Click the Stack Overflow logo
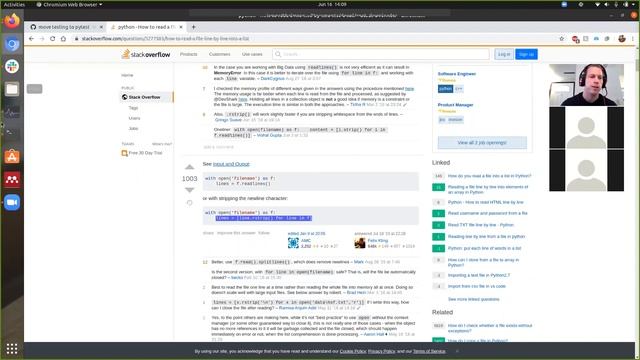This screenshot has width=640, height=360. tap(146, 54)
